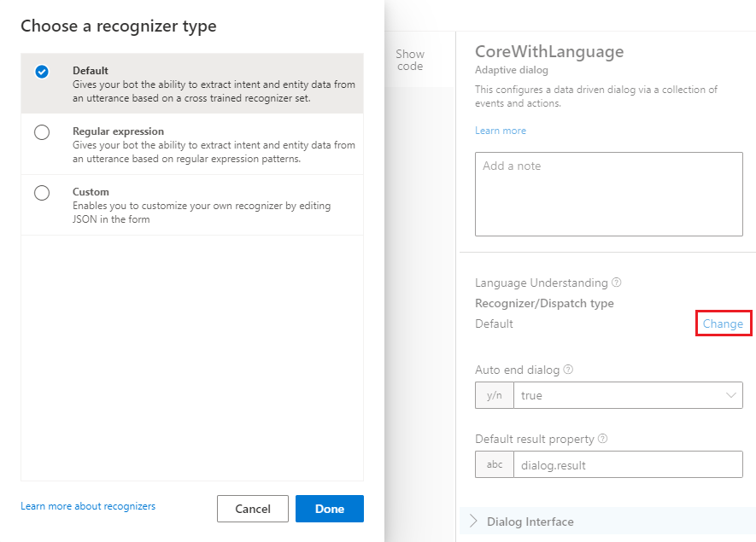The image size is (756, 542).
Task: Open Learn more about recognizers link
Action: pyautogui.click(x=88, y=506)
